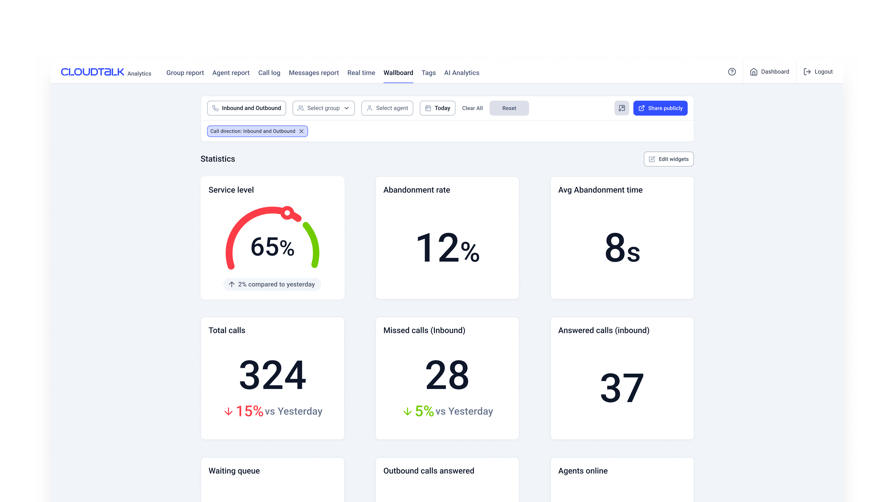This screenshot has width=894, height=502.
Task: Click the 15% vs Yesterday text
Action: coord(273,411)
